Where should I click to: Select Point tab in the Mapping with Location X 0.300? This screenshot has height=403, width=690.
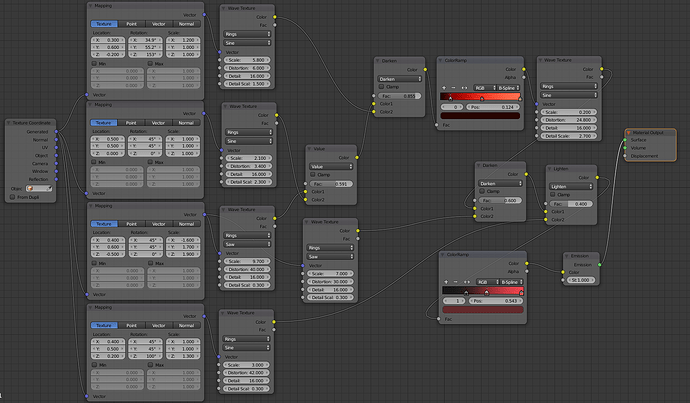click(x=132, y=24)
